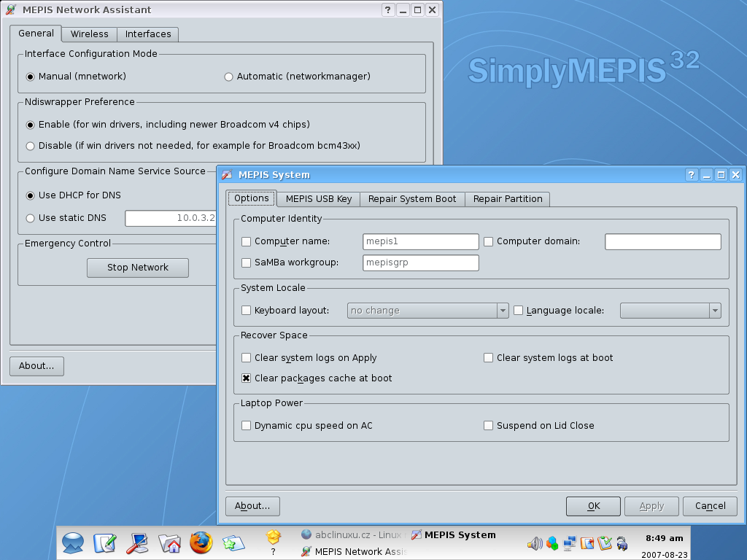Check Clear system logs at boot
Viewport: 747px width, 560px height.
[488, 357]
